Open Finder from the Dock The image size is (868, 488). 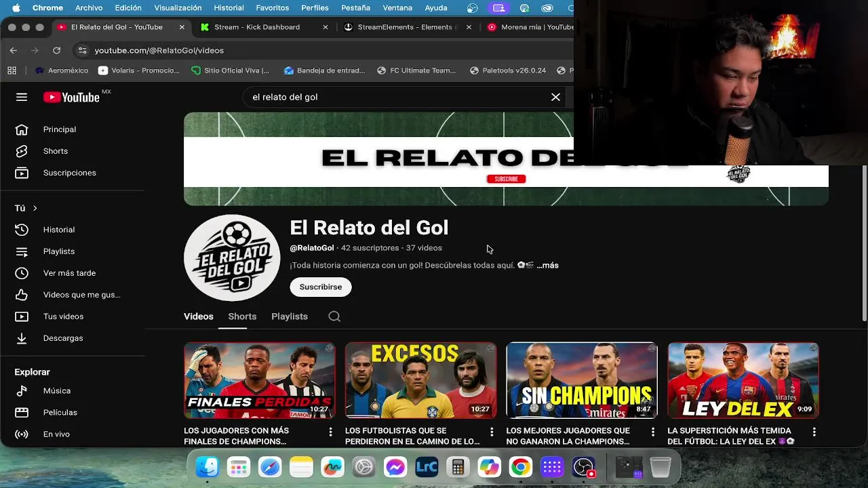pos(207,467)
